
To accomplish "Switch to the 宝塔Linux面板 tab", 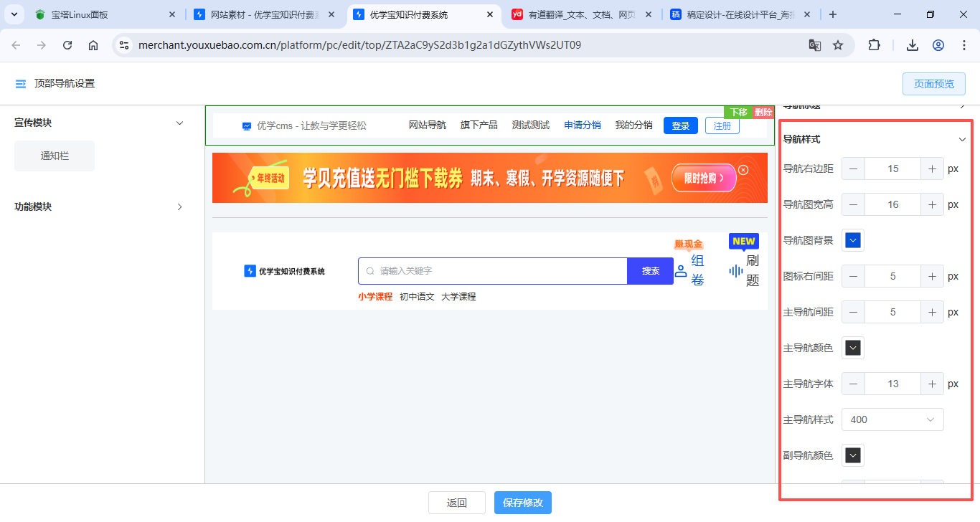I will [x=100, y=14].
